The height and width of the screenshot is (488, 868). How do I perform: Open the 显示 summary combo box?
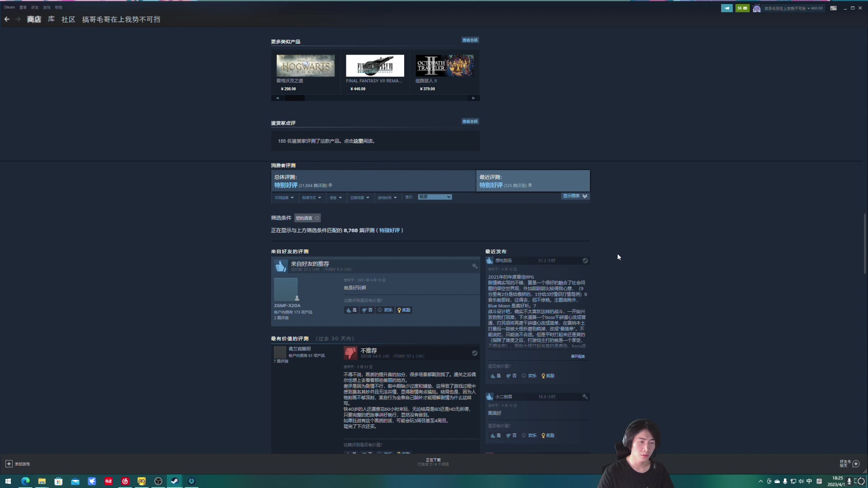tap(434, 197)
